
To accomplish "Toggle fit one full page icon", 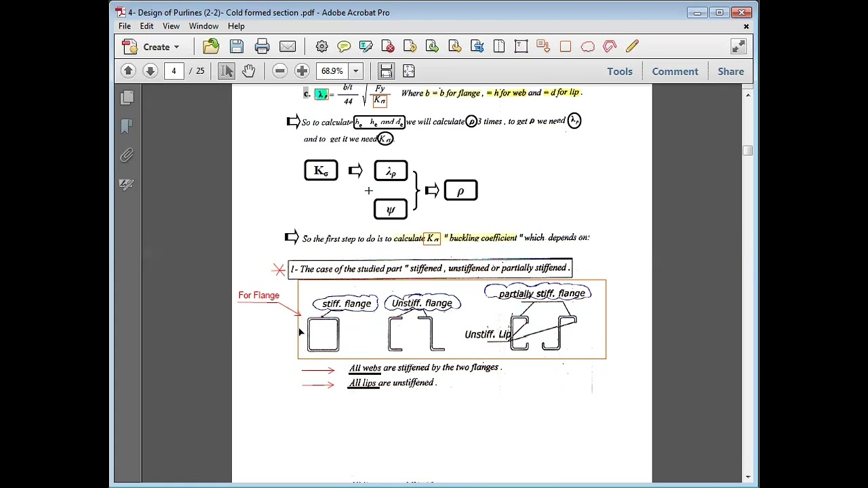I will coord(408,71).
